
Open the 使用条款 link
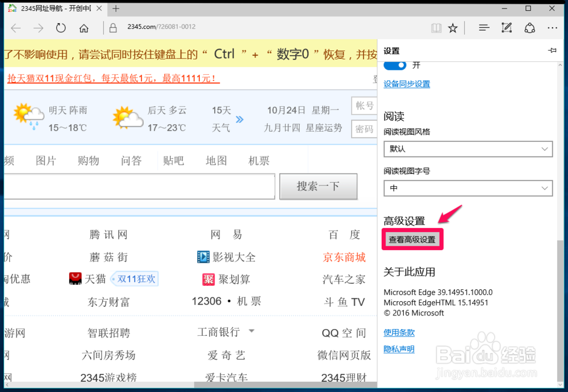(399, 332)
